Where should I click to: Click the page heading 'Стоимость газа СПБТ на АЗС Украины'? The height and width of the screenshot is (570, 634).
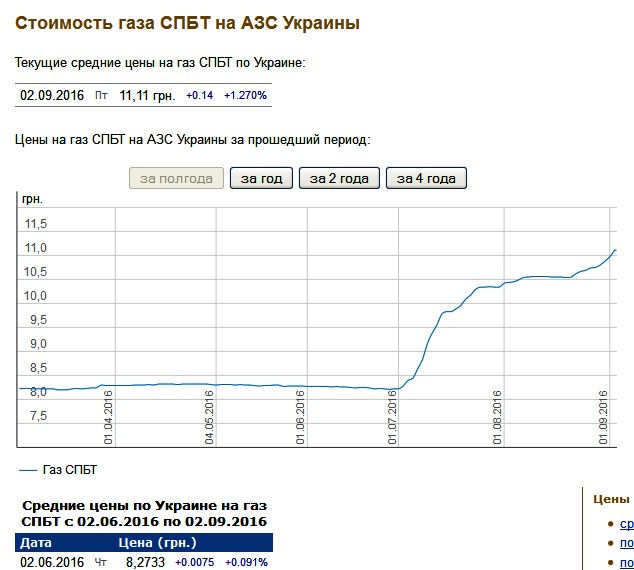point(187,23)
